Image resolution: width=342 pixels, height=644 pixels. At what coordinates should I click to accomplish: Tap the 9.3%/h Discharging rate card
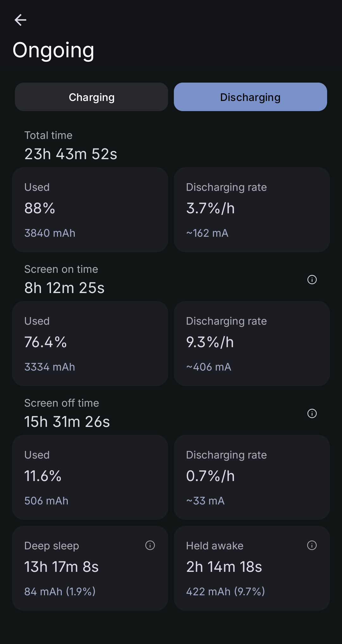point(252,343)
